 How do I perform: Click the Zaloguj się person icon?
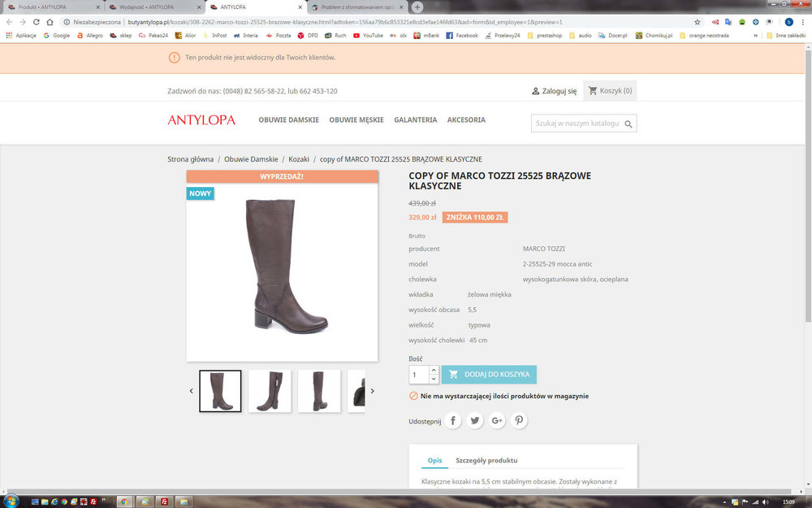535,91
